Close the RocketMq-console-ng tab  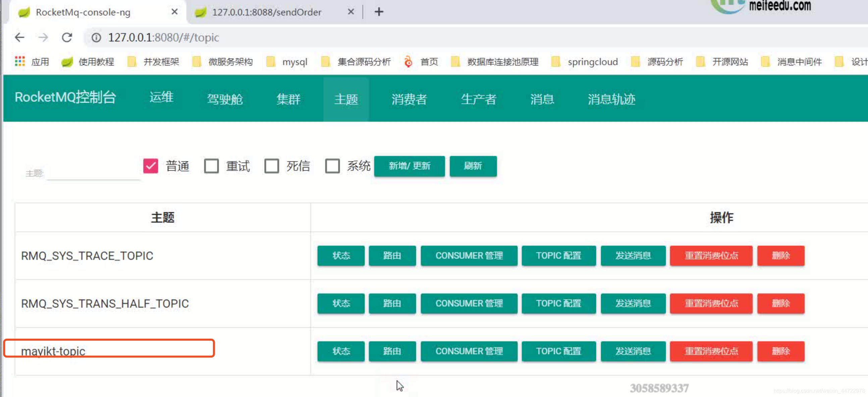pos(174,12)
